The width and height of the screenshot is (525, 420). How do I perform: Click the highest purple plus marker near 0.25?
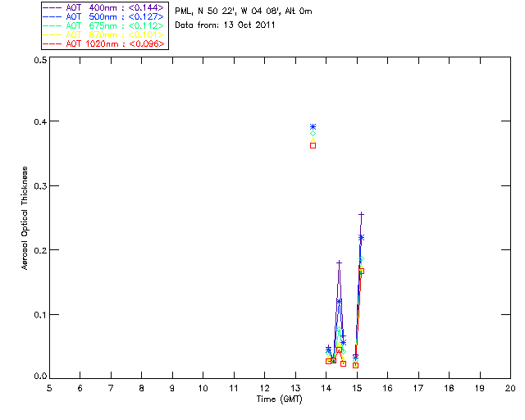361,214
